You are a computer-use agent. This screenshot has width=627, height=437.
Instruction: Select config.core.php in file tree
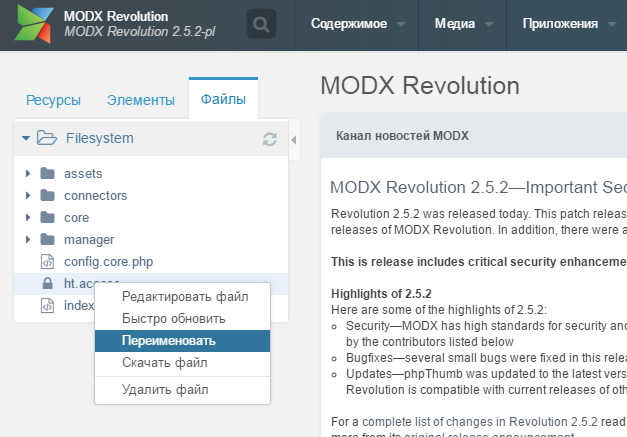[108, 261]
